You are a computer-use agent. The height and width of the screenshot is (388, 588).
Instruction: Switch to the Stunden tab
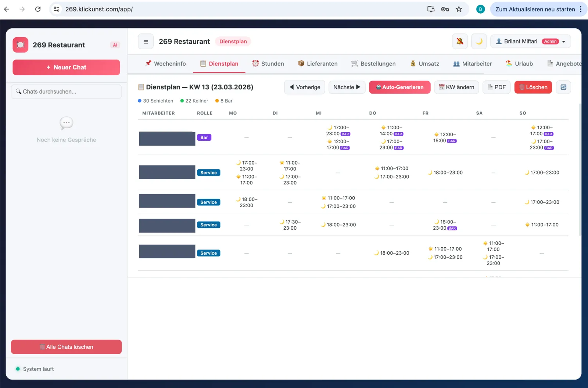268,64
